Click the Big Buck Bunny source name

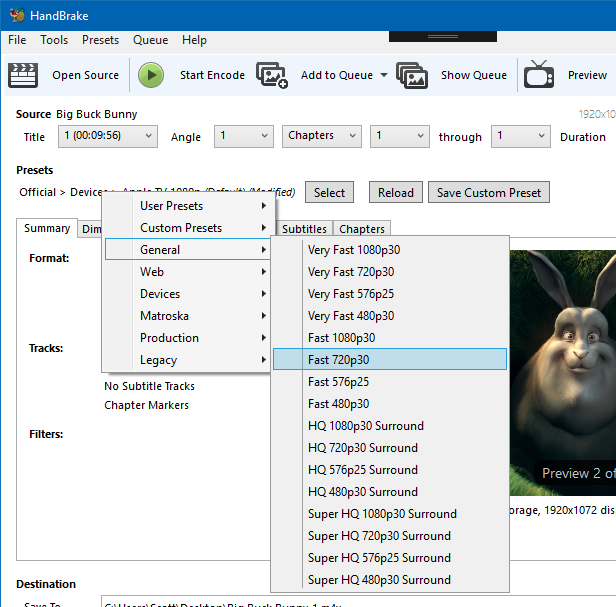97,114
